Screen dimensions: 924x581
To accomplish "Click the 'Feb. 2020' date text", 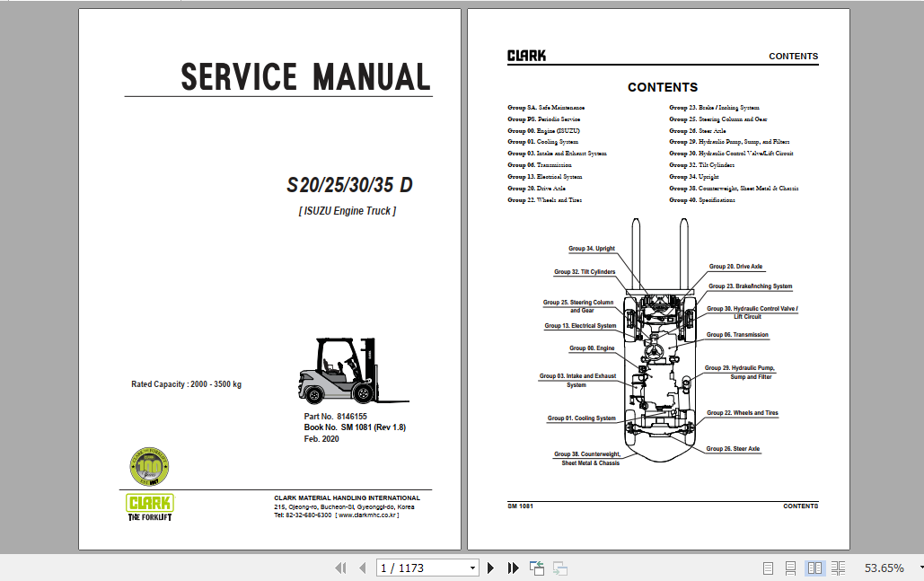I will click(321, 438).
